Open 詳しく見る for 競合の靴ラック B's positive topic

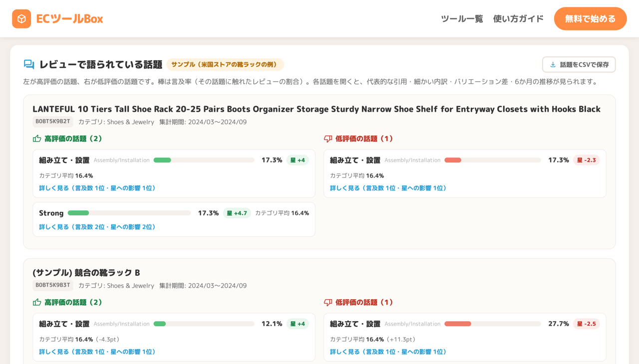(x=97, y=352)
